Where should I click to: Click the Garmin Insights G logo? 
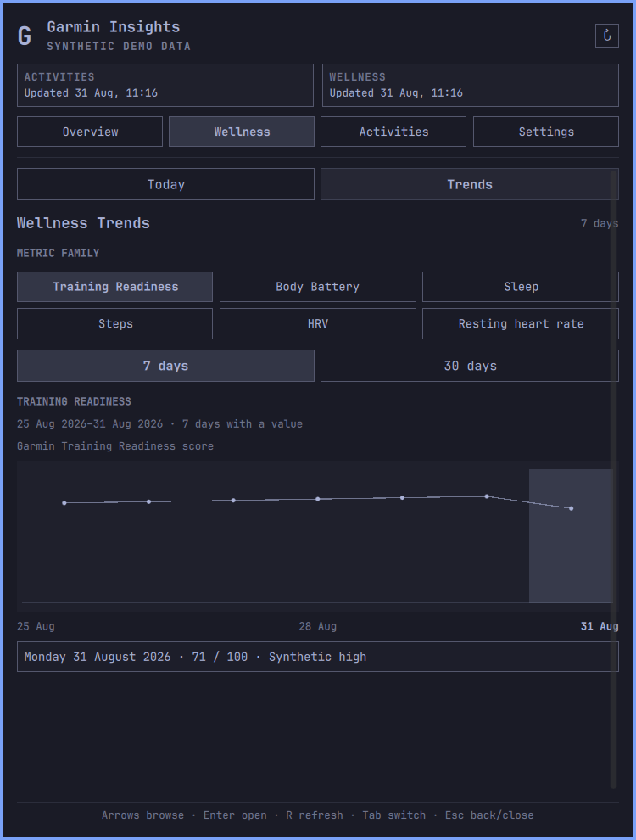tap(25, 36)
